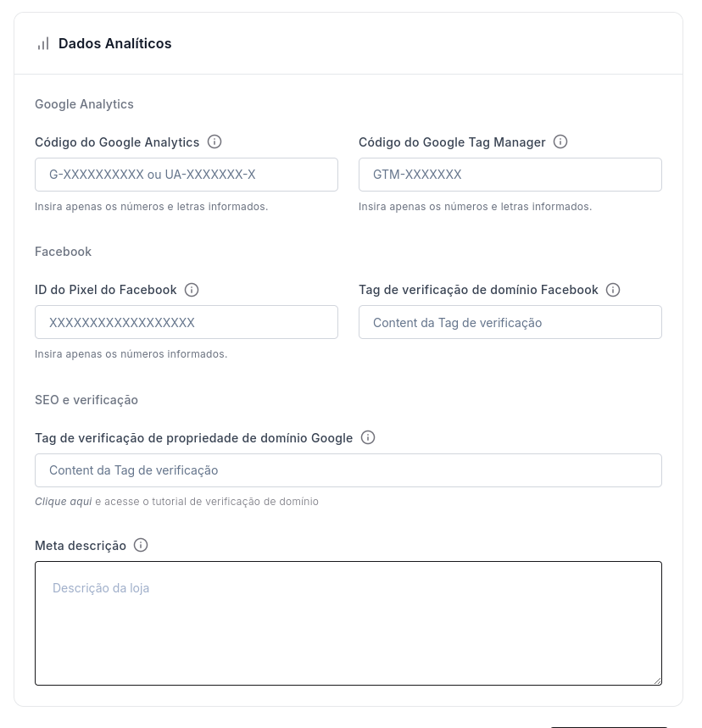
Task: Click info icon for Facebook domain verification tag
Action: [x=613, y=290]
